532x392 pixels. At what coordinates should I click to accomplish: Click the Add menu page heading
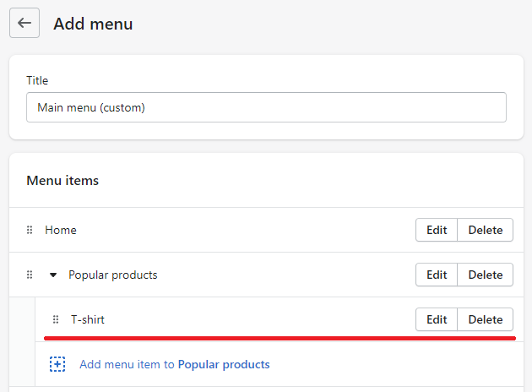(x=93, y=24)
